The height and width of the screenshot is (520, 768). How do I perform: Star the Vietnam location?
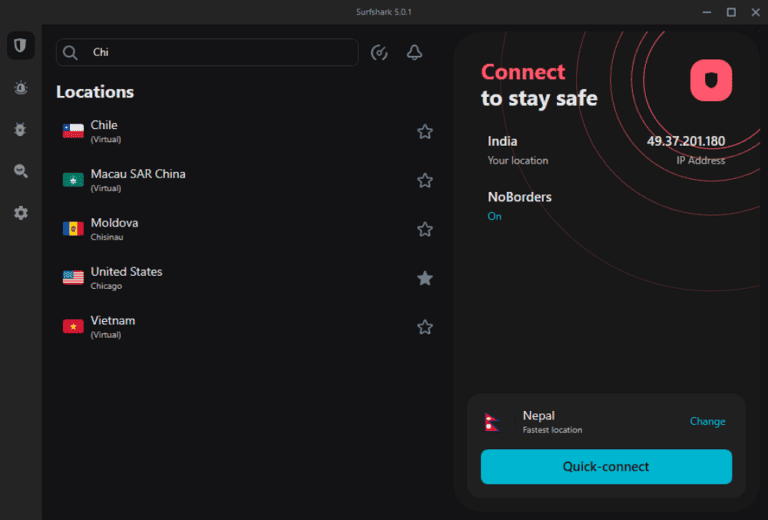pyautogui.click(x=425, y=327)
